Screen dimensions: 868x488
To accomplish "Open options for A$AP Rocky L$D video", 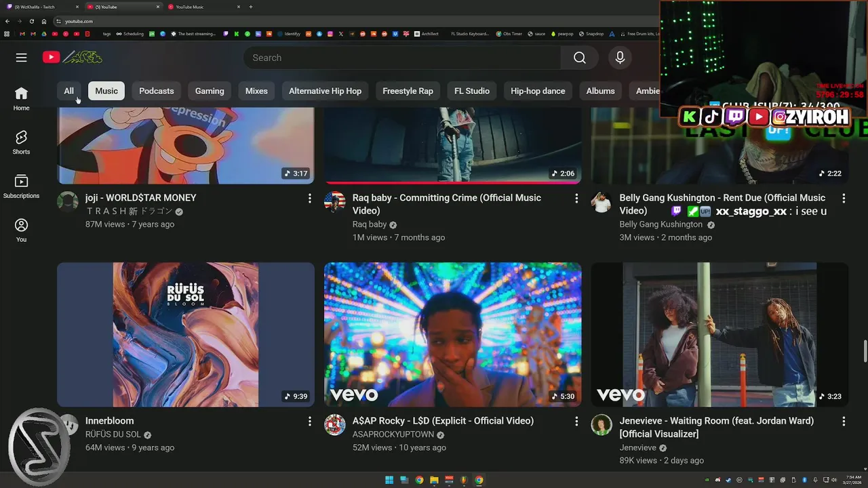I will tap(576, 421).
